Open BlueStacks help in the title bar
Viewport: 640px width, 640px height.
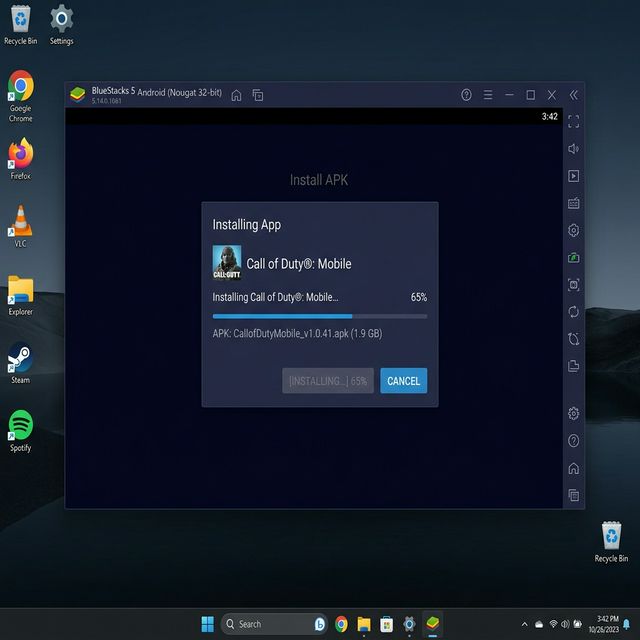point(466,95)
